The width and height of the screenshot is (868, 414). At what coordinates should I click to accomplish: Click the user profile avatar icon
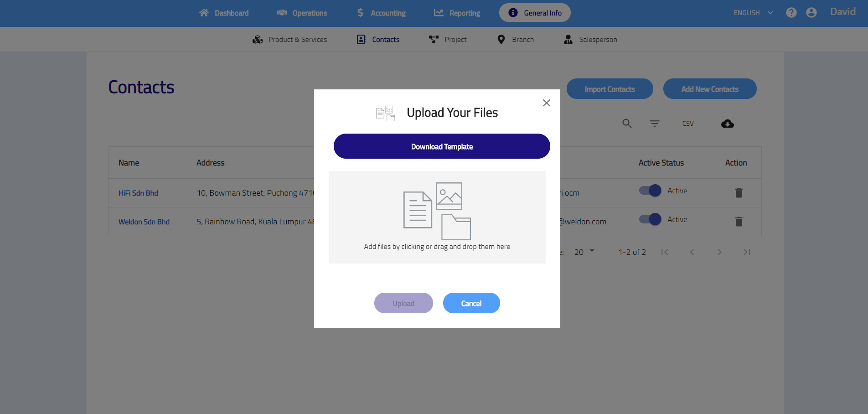point(811,13)
